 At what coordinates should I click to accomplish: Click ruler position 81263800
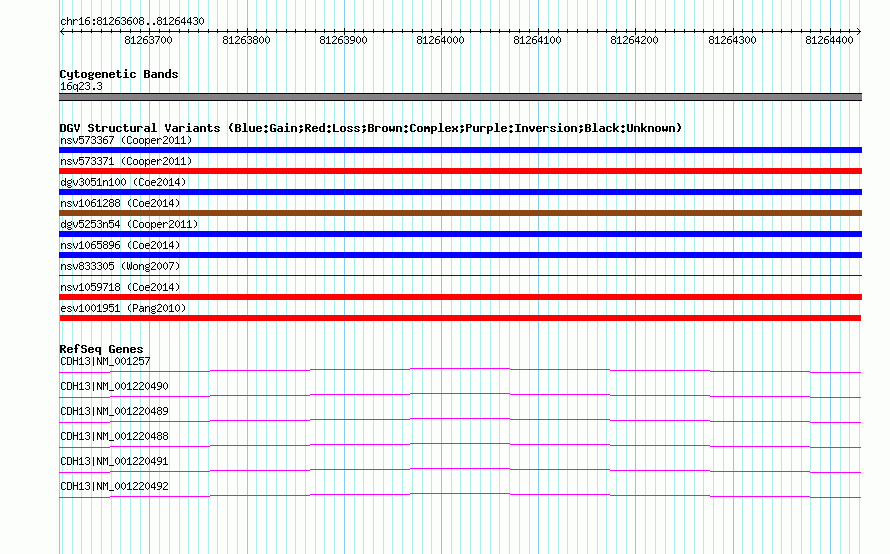[246, 40]
